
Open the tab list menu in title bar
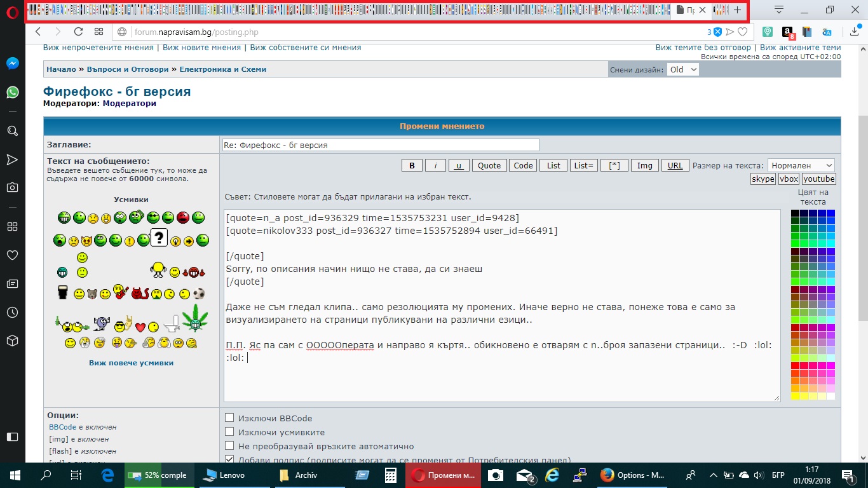coord(778,10)
